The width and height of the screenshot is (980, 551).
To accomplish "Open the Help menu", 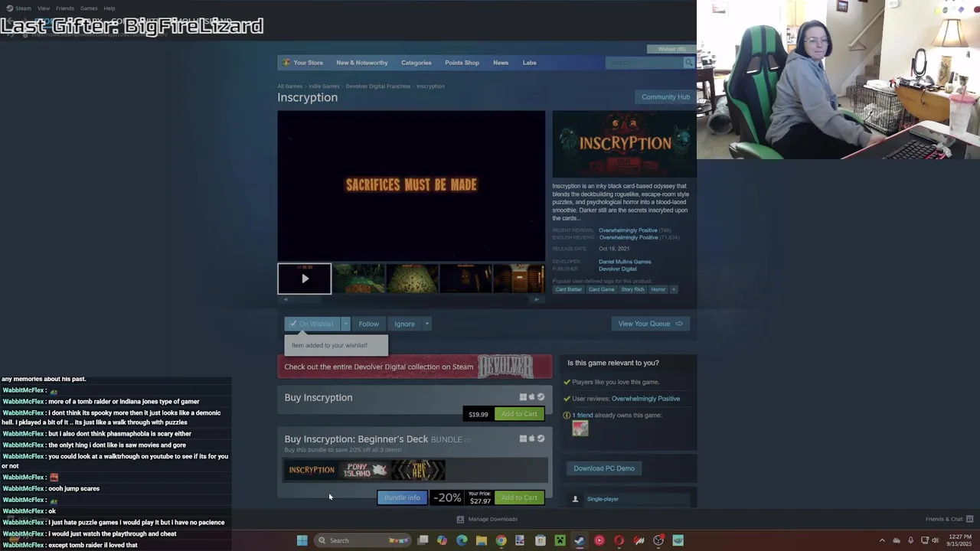I will tap(109, 8).
